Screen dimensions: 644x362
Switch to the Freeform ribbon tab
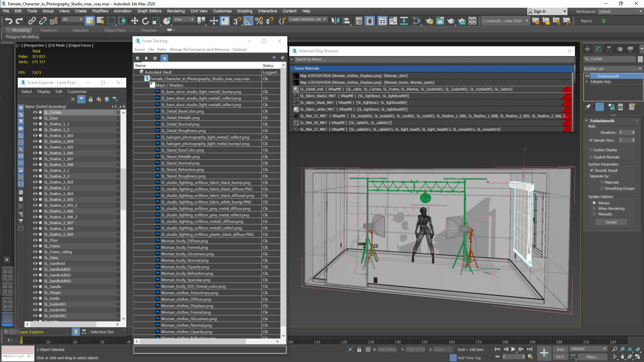click(49, 30)
